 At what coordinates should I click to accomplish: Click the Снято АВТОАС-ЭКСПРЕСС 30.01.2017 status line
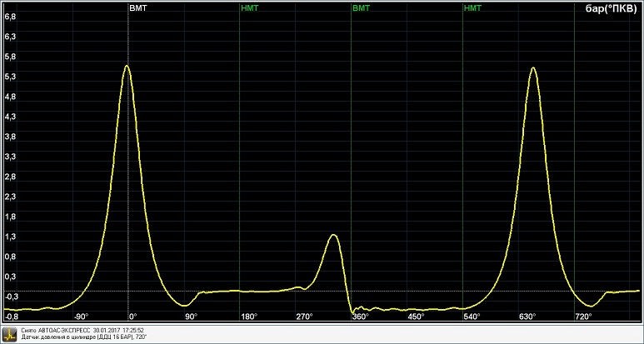[82, 331]
